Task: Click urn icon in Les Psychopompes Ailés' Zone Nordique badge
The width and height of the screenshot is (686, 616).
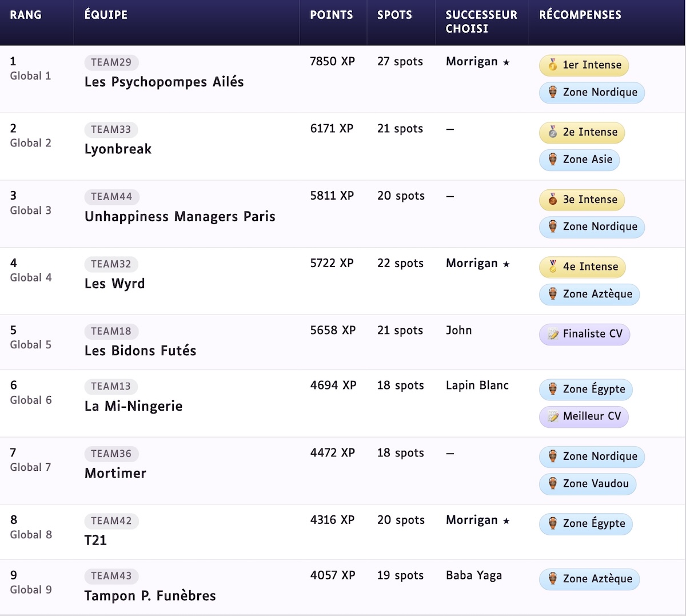Action: (553, 92)
